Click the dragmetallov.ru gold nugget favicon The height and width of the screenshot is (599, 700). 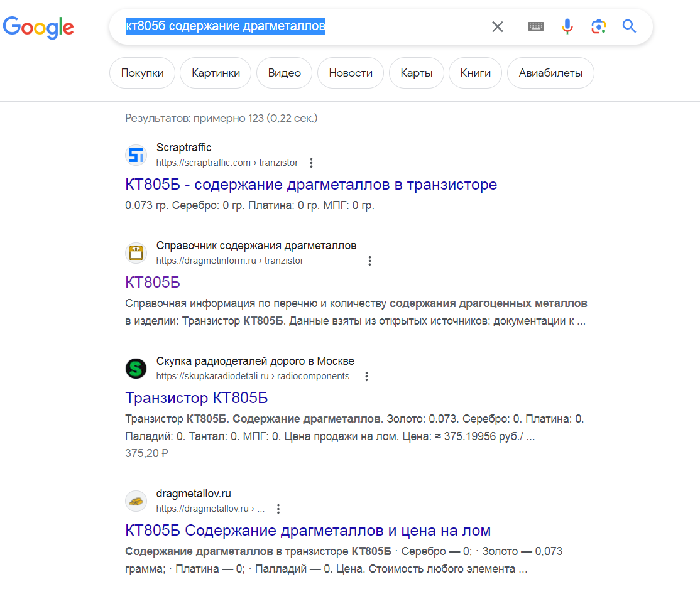tap(136, 501)
